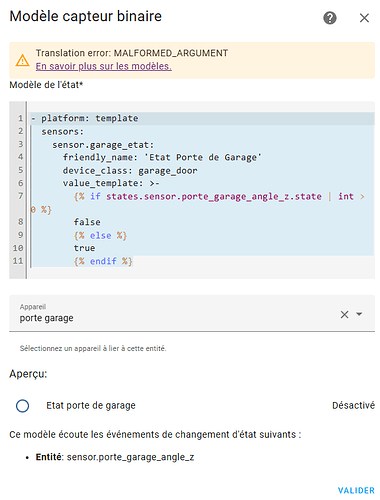The height and width of the screenshot is (500, 380).
Task: Click 'Etat porte de garage' preview entity
Action: click(x=91, y=405)
